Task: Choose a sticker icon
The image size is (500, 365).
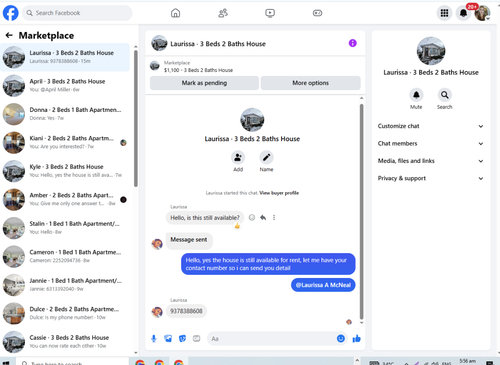Action: [182, 339]
